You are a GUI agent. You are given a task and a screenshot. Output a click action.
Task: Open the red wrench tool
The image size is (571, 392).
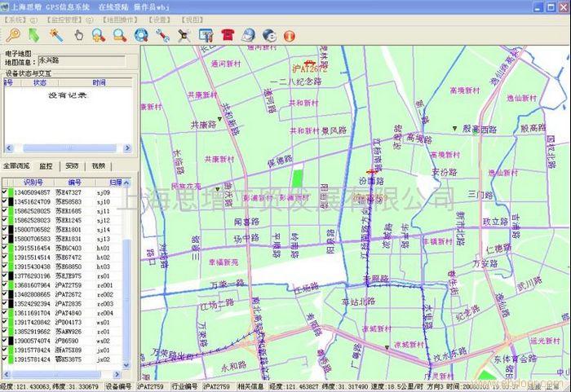[x=162, y=35]
